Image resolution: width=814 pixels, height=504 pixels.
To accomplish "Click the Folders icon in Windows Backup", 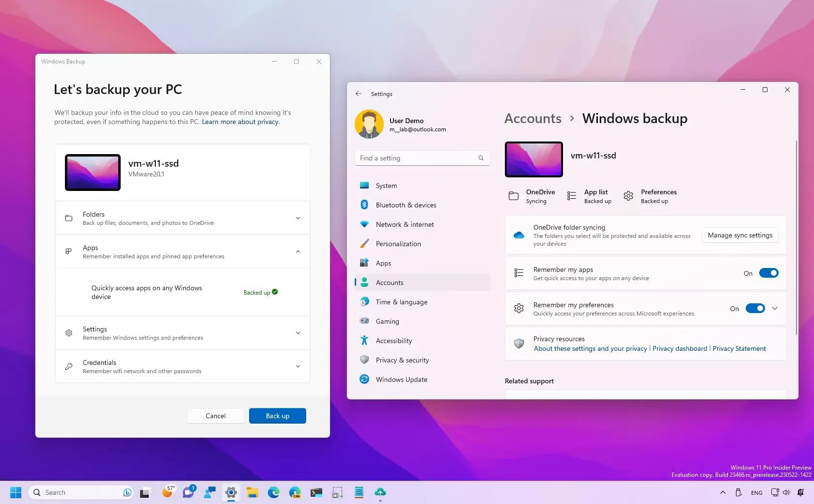I will (x=69, y=218).
